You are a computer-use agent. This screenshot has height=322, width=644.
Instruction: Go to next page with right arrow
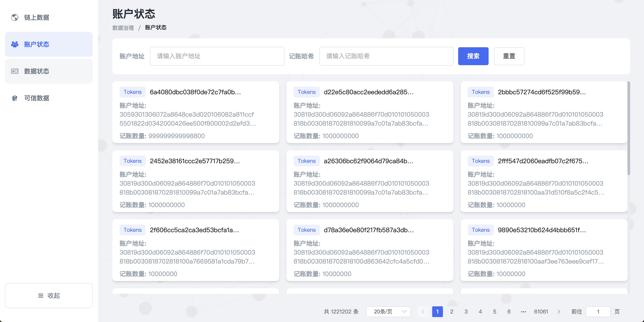[x=559, y=311]
